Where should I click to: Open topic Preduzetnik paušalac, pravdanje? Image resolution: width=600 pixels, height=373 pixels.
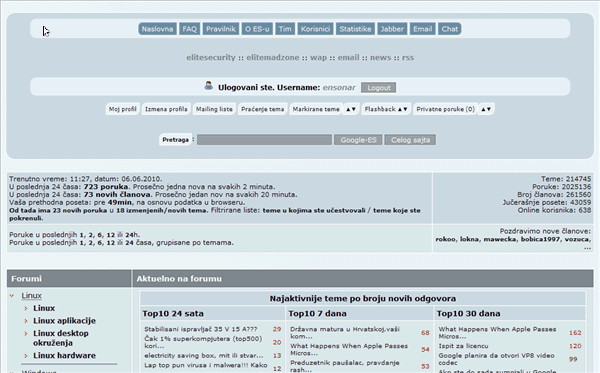(345, 366)
